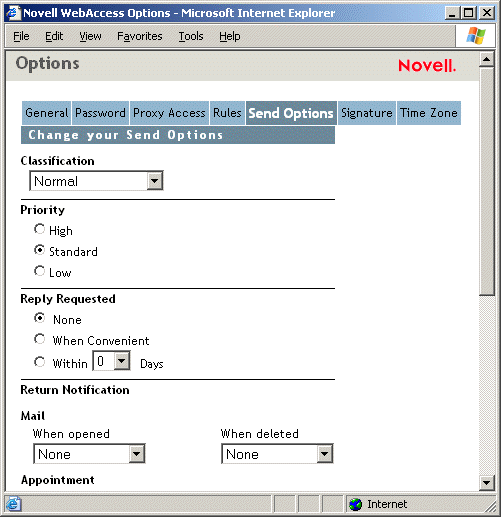Click the Windows flag logo
The image size is (501, 517).
point(476,36)
